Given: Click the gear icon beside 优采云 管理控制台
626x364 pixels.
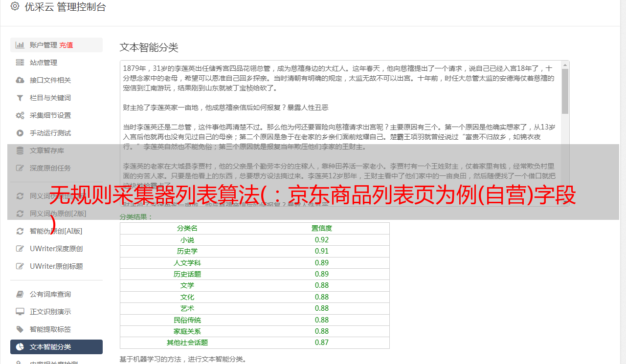Looking at the screenshot, I should point(15,7).
